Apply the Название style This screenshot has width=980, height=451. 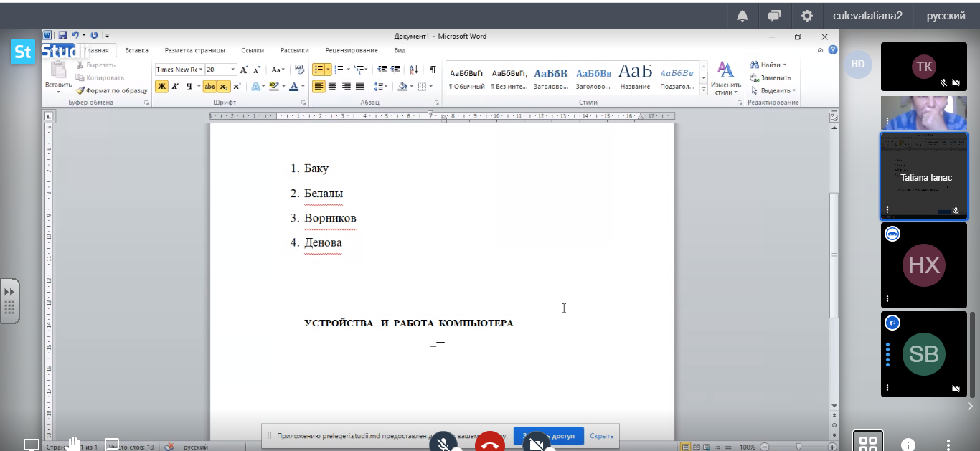[x=635, y=78]
